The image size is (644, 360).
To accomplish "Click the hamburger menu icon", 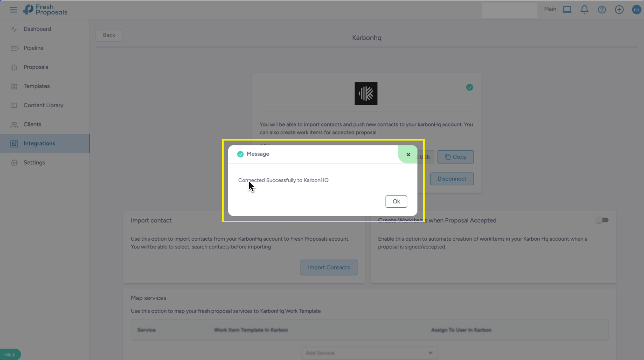I will [13, 10].
